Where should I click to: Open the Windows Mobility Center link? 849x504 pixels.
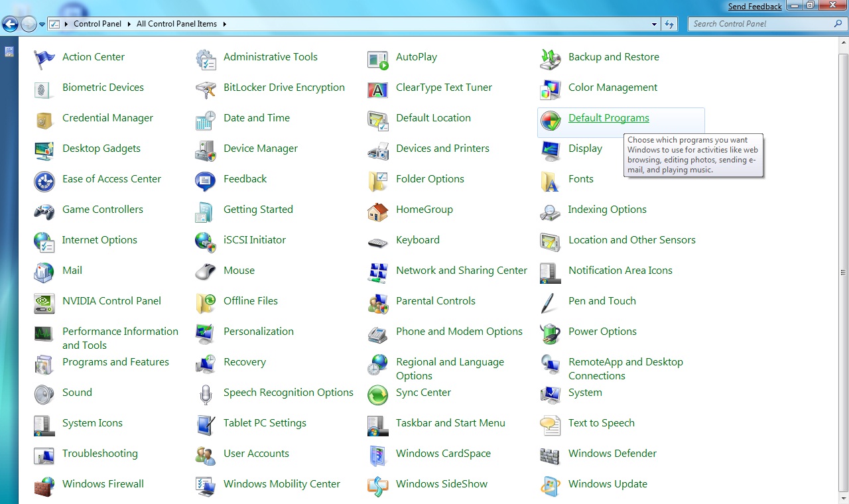pos(282,484)
